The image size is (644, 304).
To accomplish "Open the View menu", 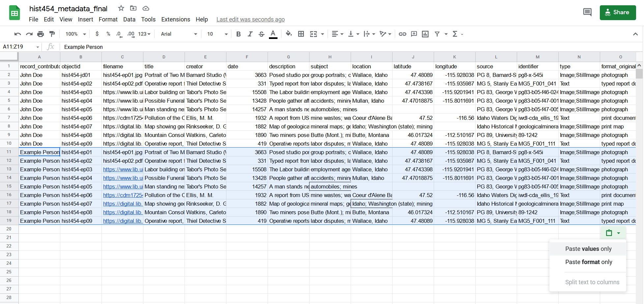I will pos(66,19).
